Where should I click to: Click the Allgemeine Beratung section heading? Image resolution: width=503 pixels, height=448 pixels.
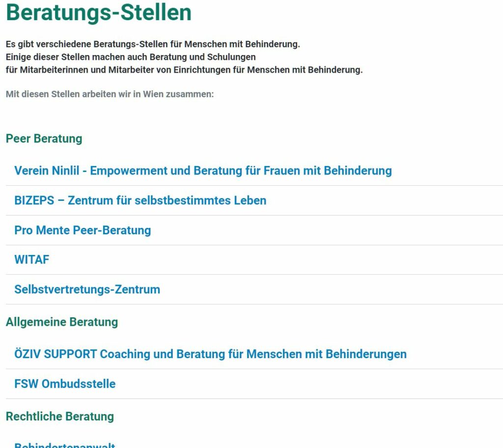pos(62,322)
